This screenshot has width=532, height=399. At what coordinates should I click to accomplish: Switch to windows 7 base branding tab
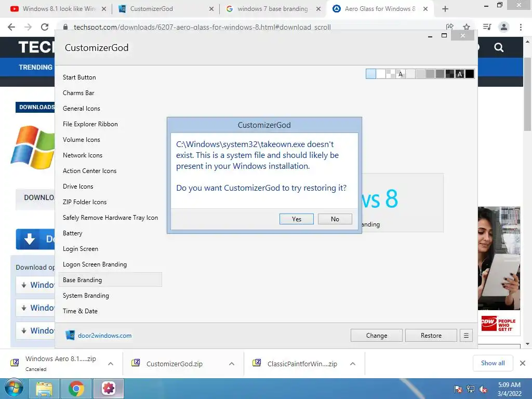coord(272,9)
